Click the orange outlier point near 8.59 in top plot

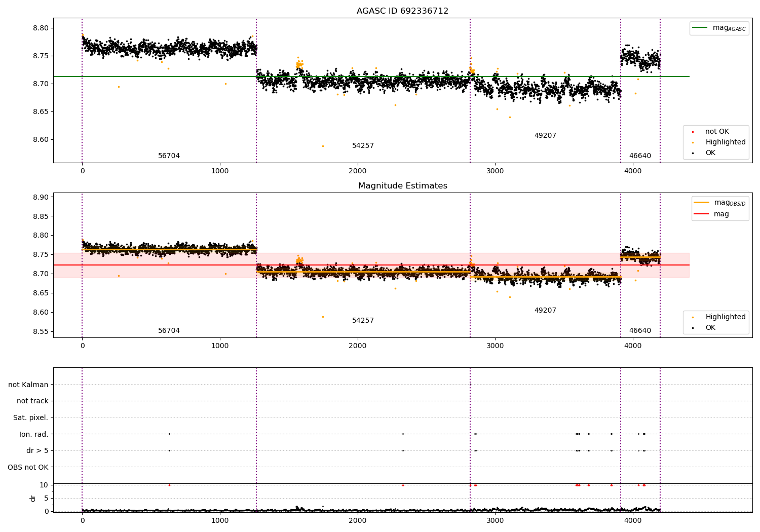point(323,146)
